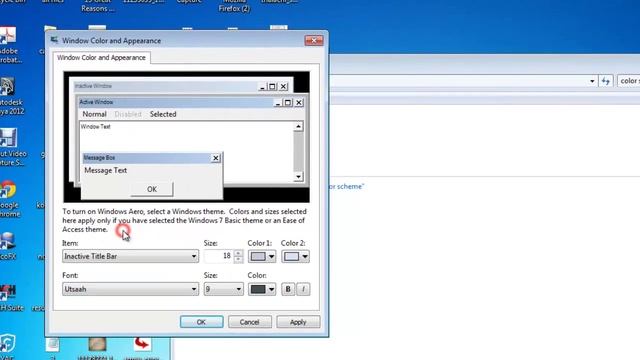Increase item size with the up stepper arrow
This screenshot has width=640, height=360.
[238, 253]
